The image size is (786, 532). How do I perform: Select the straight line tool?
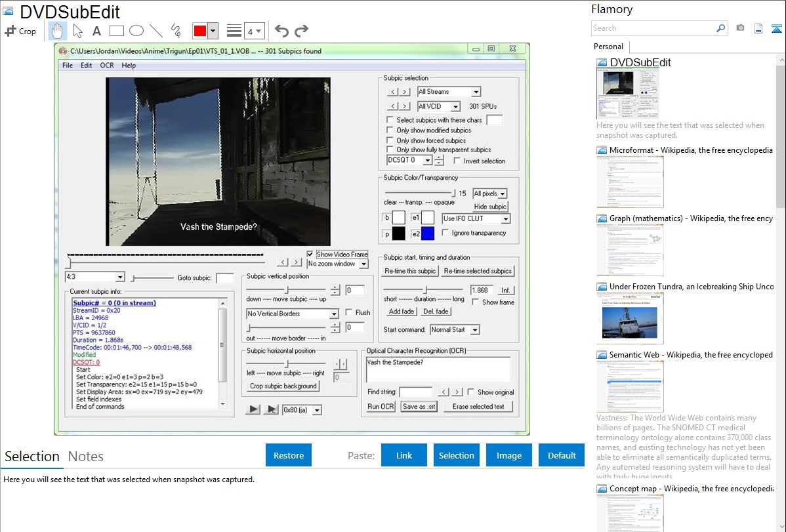click(156, 31)
